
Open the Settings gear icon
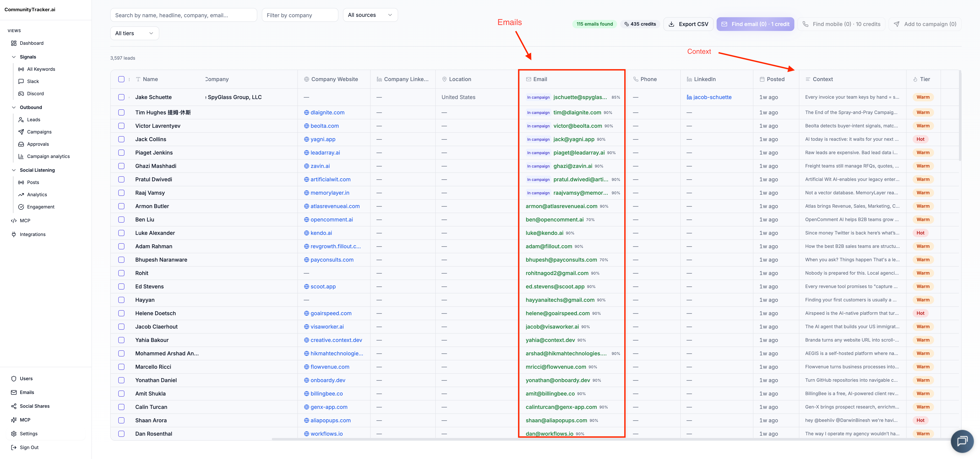(x=14, y=434)
